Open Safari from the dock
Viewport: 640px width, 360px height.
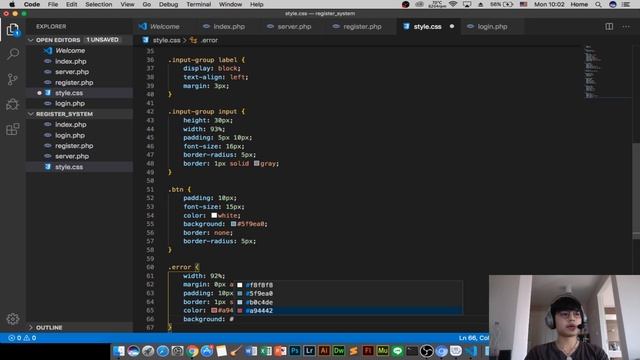tap(163, 351)
